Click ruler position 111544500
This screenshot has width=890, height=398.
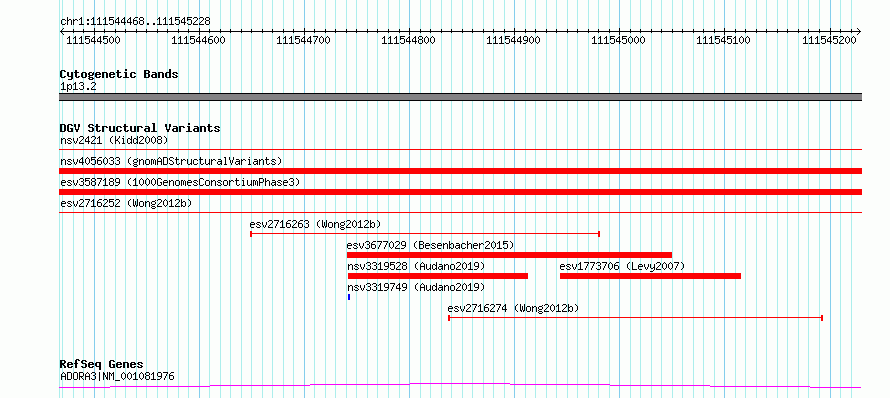pyautogui.click(x=93, y=40)
